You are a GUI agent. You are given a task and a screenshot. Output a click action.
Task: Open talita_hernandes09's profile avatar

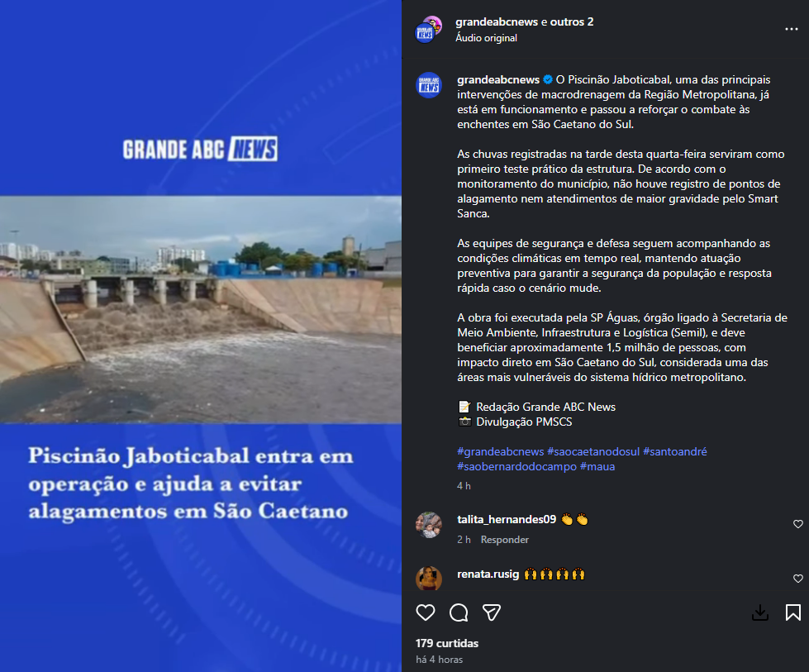coord(429,525)
